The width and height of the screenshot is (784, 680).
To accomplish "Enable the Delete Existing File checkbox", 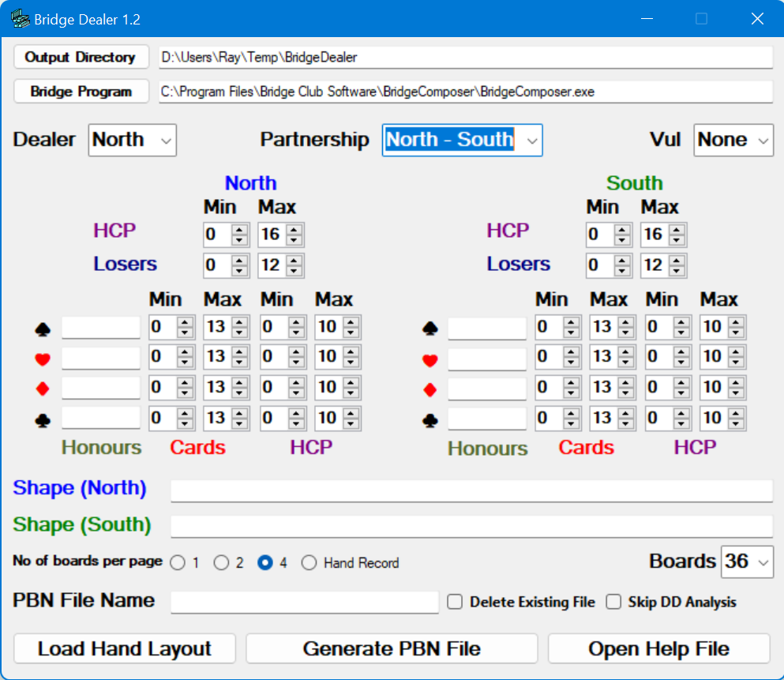I will (455, 602).
